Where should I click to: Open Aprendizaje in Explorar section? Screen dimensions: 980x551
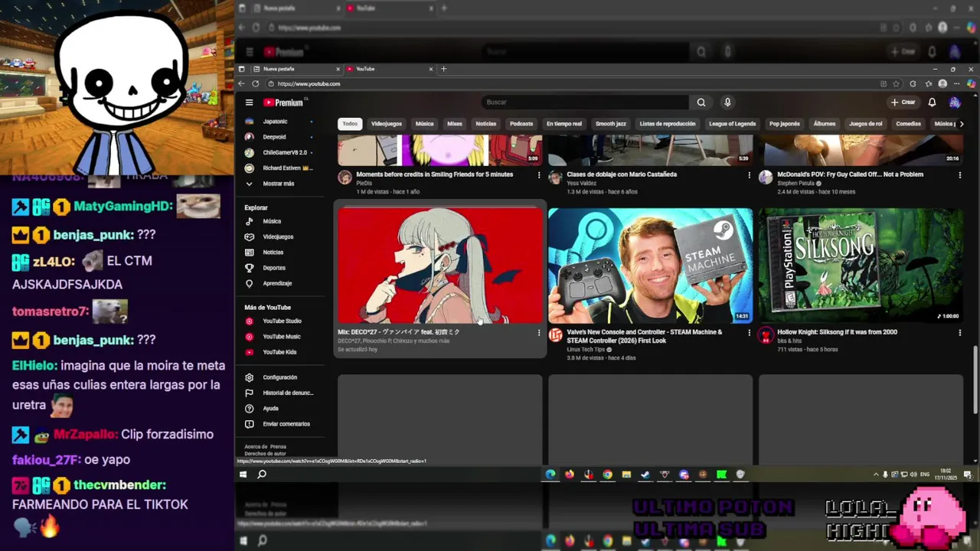tap(279, 283)
